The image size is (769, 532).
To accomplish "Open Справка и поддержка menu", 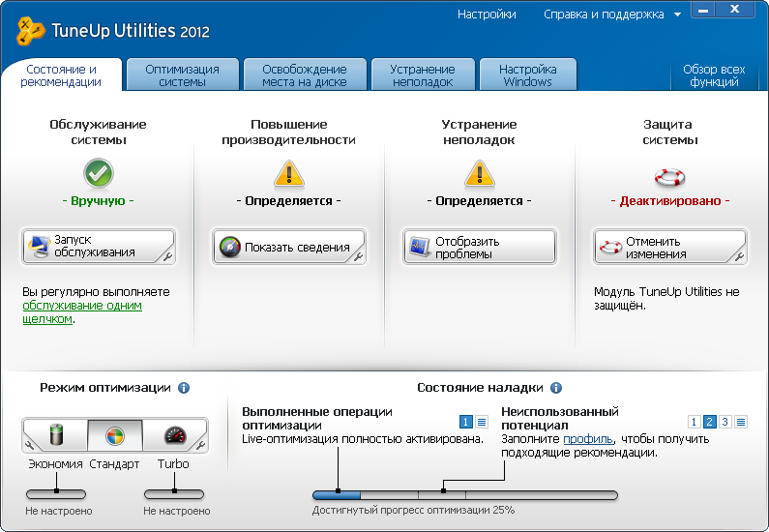I will pyautogui.click(x=604, y=15).
